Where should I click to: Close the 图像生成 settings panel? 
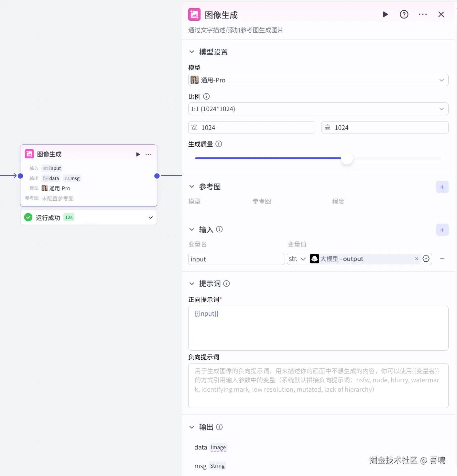coord(441,15)
